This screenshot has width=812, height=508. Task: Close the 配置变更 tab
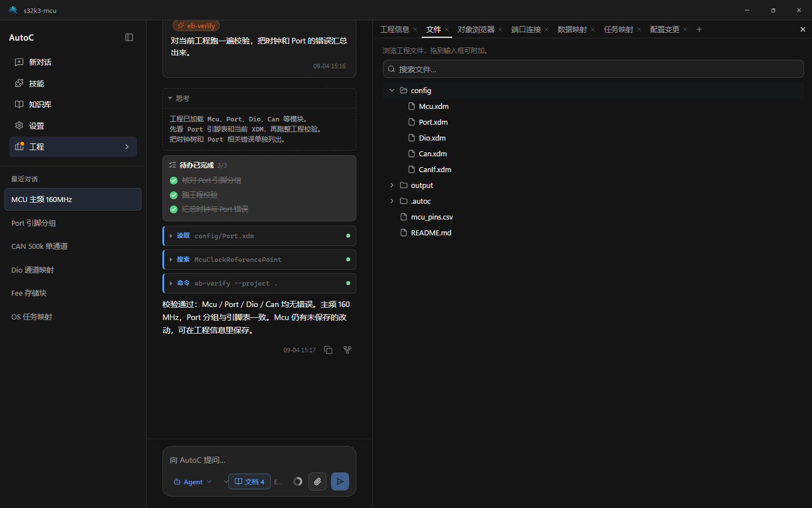(x=685, y=29)
